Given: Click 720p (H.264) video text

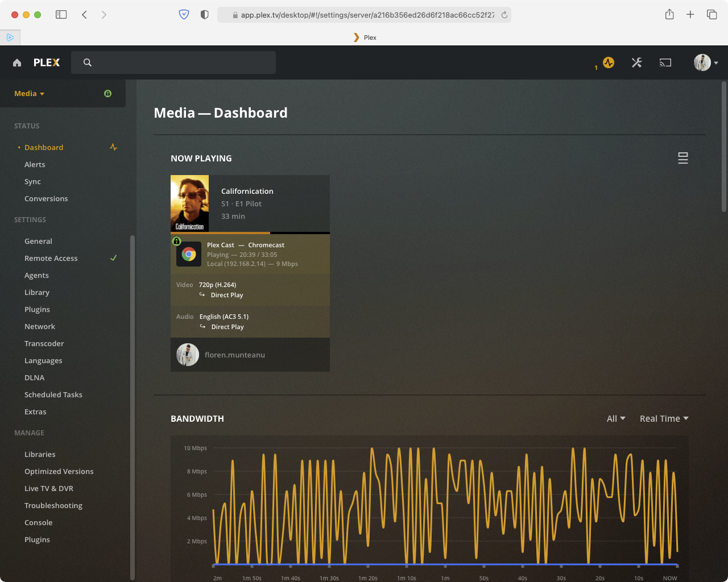Looking at the screenshot, I should pos(217,285).
